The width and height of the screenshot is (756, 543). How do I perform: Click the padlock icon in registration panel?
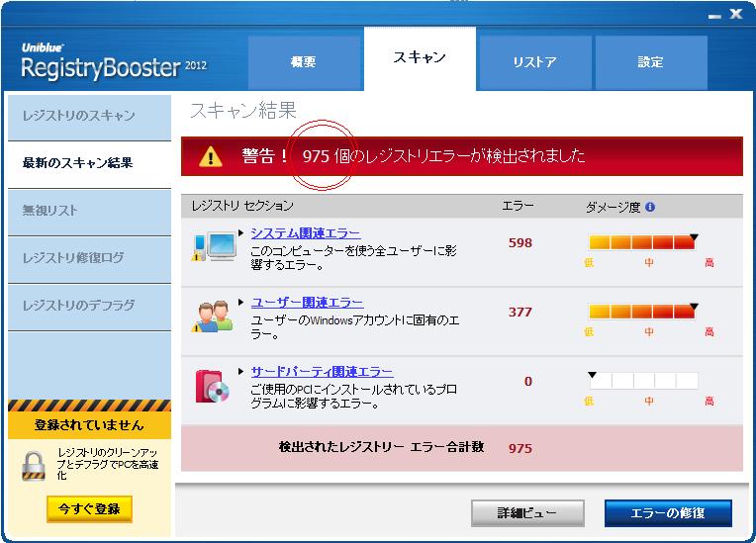coord(34,466)
